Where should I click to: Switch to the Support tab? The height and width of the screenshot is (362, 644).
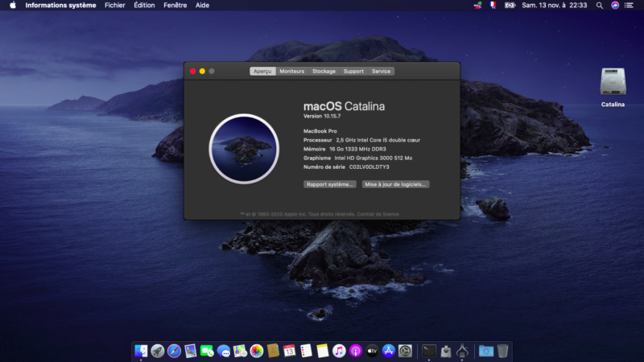[353, 72]
